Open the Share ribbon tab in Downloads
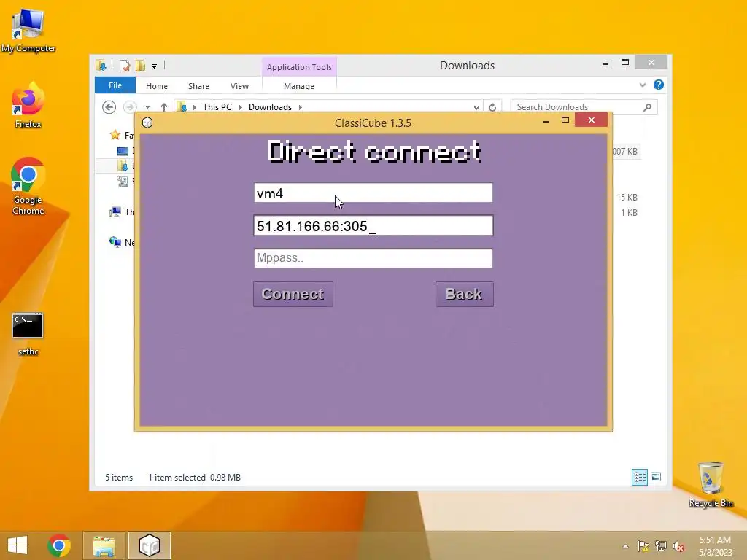The image size is (747, 560). point(198,86)
